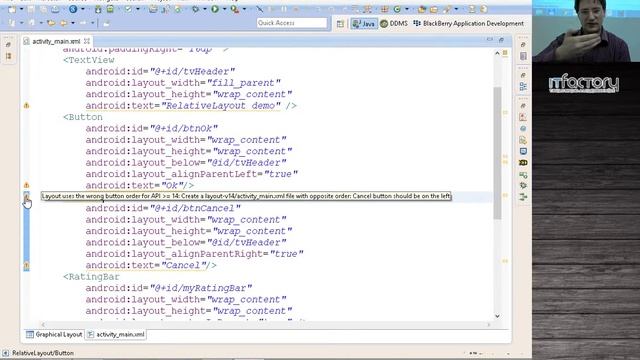Click the New file wizard icon
This screenshot has height=360, width=640.
click(12, 9)
